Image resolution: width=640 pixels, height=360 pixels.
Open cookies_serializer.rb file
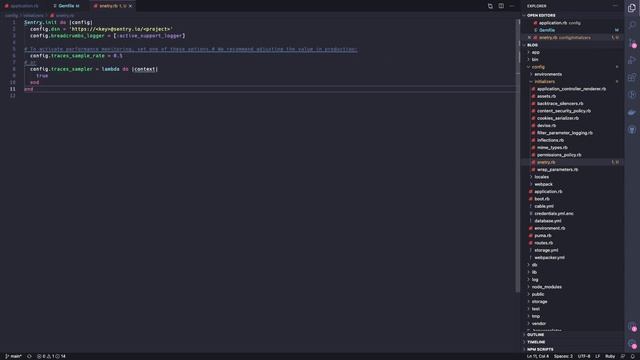(558, 118)
